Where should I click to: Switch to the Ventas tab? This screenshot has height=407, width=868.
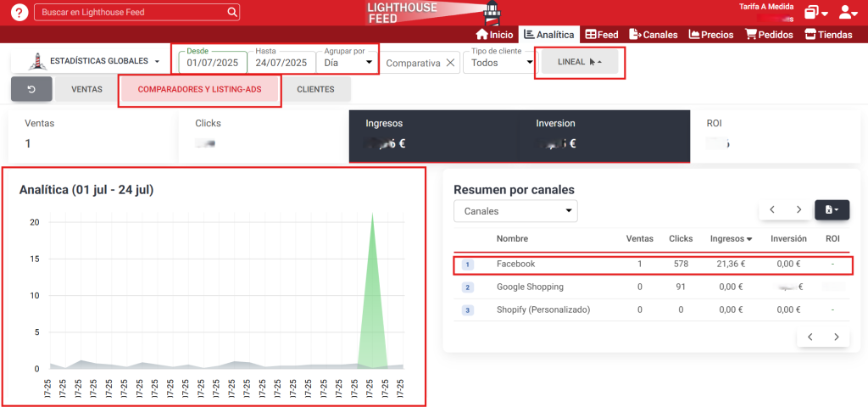(x=87, y=89)
